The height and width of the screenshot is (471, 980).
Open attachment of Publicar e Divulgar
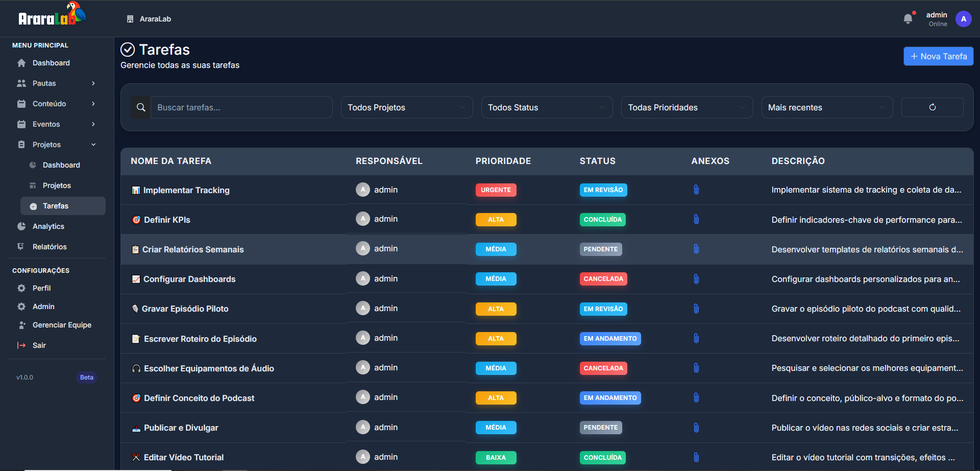(696, 428)
